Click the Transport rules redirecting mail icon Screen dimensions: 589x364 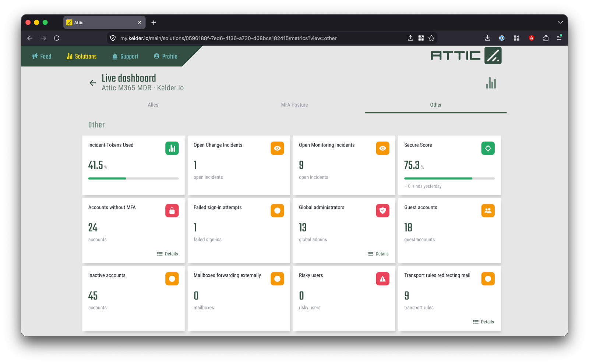[488, 279]
